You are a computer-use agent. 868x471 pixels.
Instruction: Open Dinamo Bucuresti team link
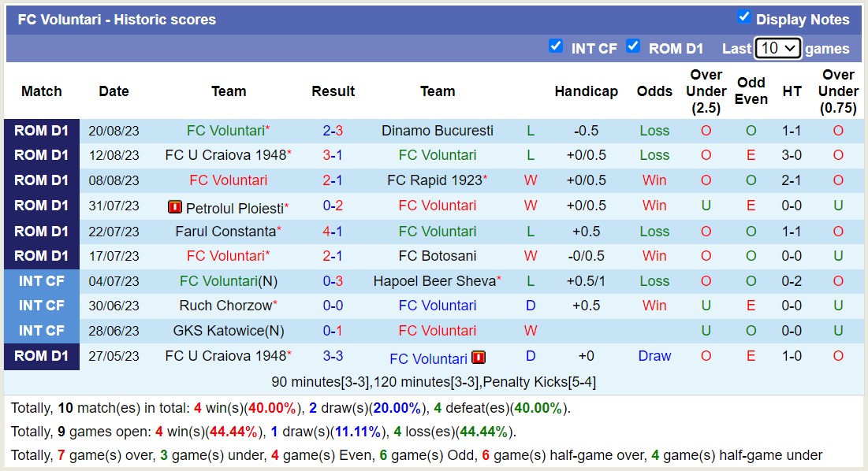[438, 131]
